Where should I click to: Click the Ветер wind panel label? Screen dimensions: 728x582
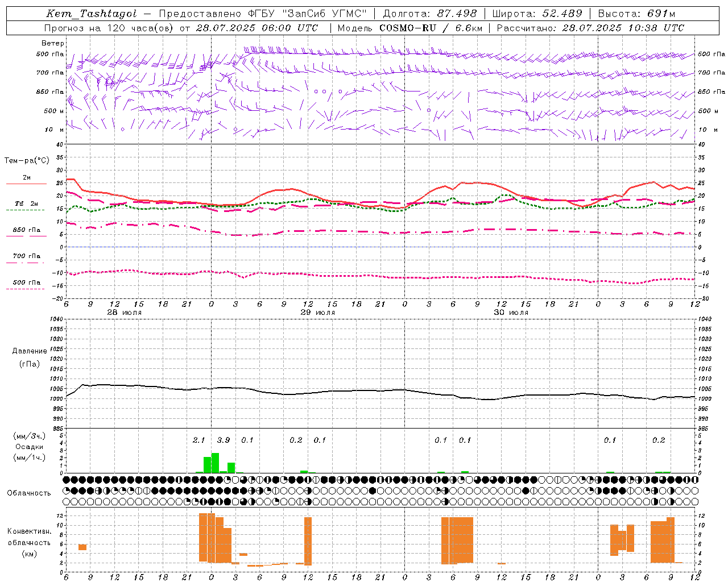tap(53, 43)
